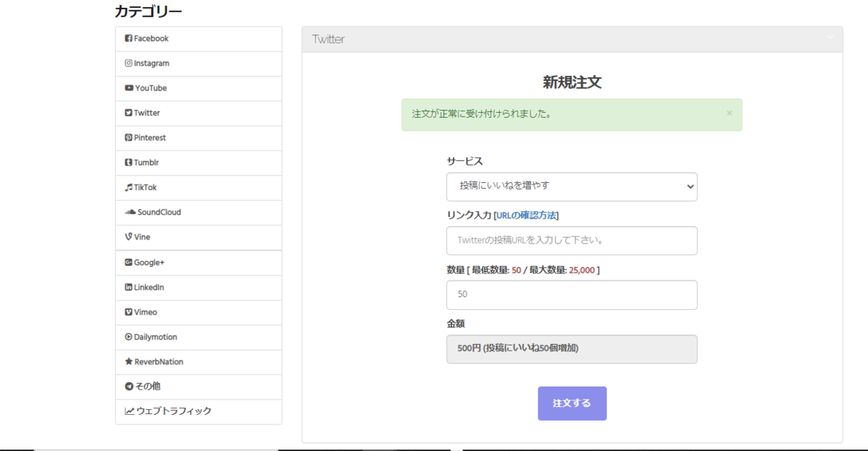
Task: Select the YouTube category
Action: point(198,88)
